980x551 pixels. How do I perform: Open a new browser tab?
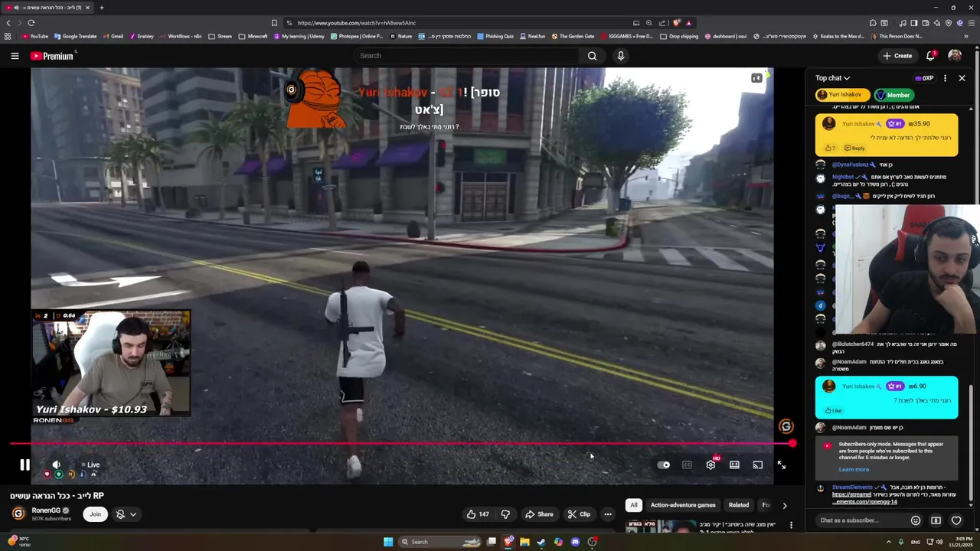tap(101, 8)
